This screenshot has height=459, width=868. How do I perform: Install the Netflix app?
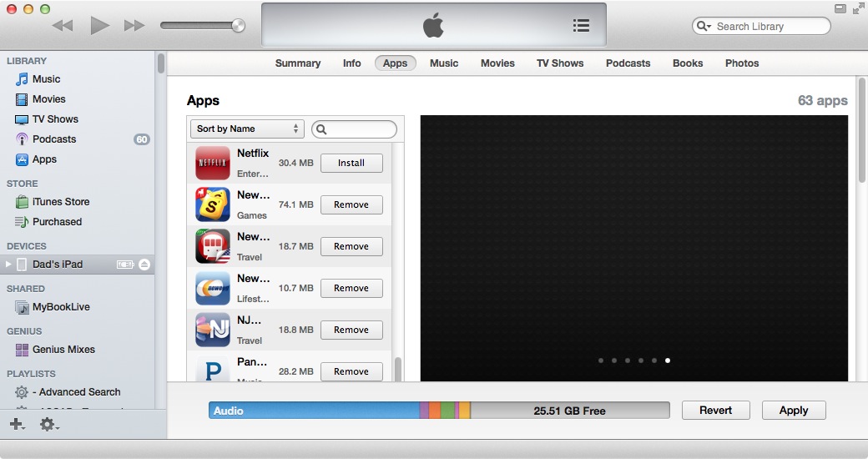click(351, 163)
